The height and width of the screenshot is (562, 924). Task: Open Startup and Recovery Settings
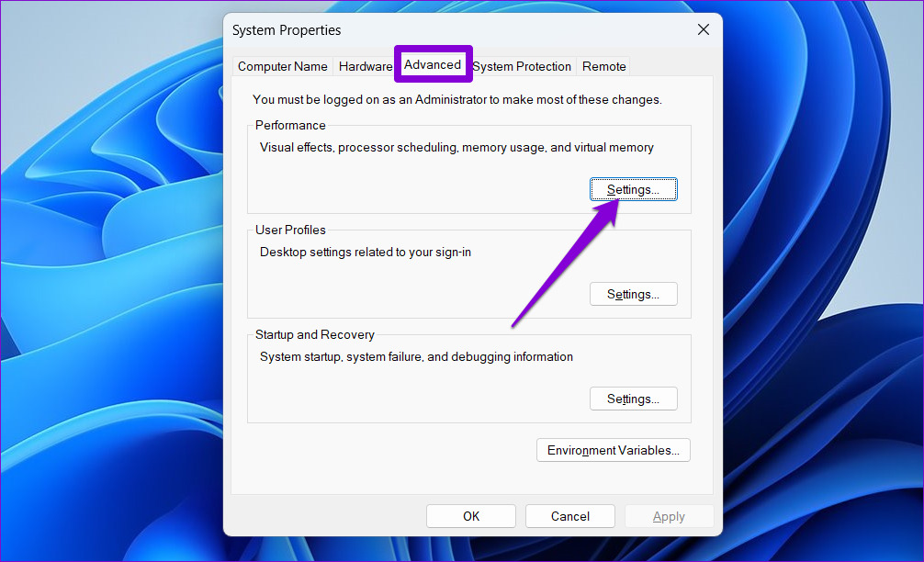[634, 399]
